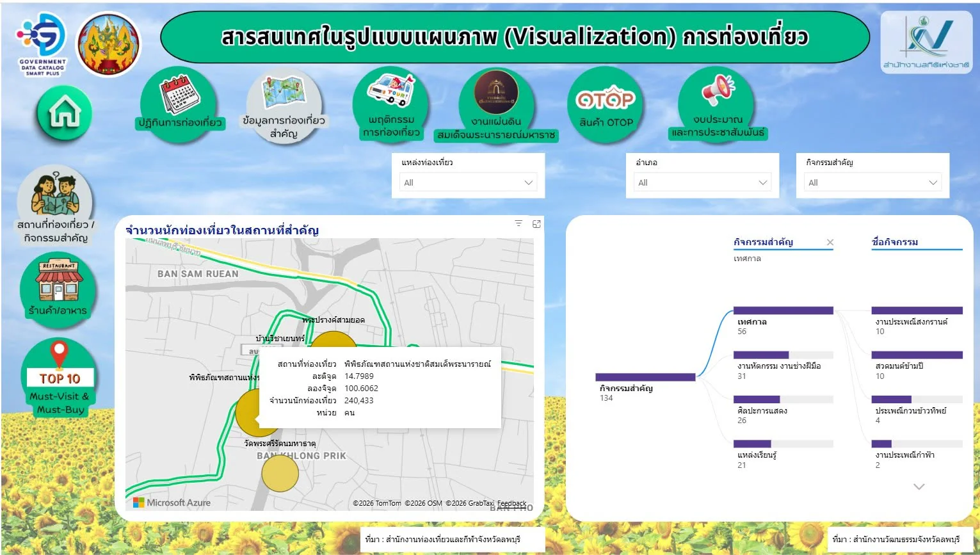
Task: Expand the อำเภอ filter dropdown
Action: [703, 182]
